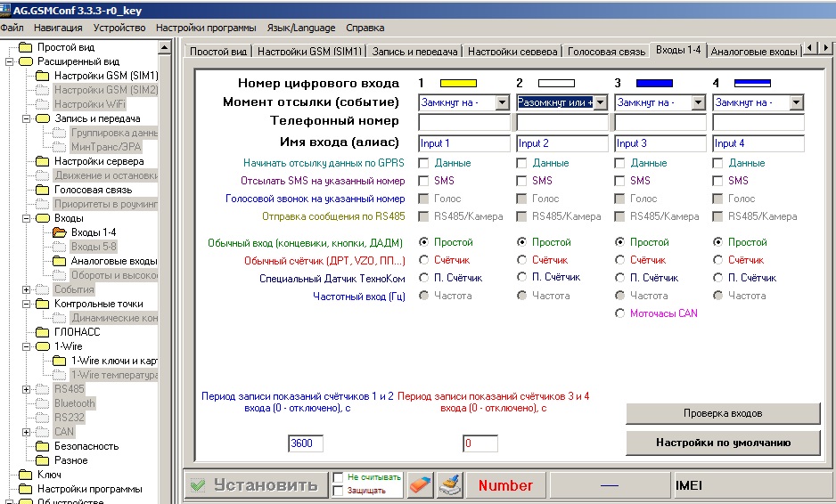Click the Проверка входов button
This screenshot has width=836, height=504.
722,413
